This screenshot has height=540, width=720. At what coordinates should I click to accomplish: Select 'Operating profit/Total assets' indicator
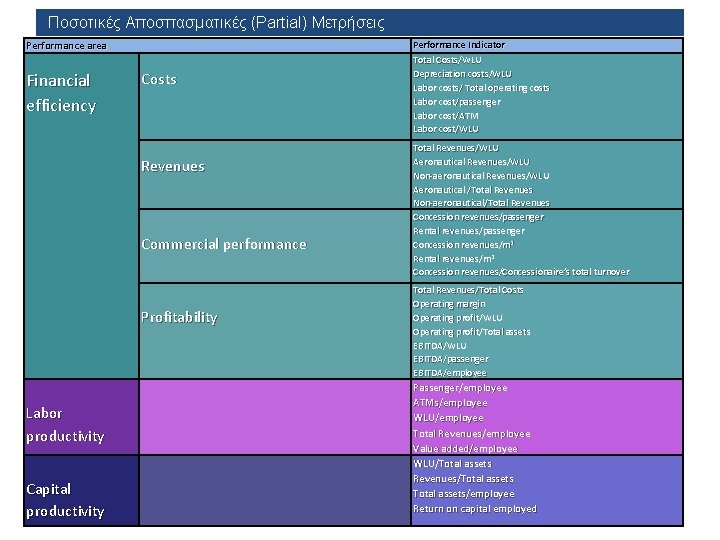click(471, 332)
